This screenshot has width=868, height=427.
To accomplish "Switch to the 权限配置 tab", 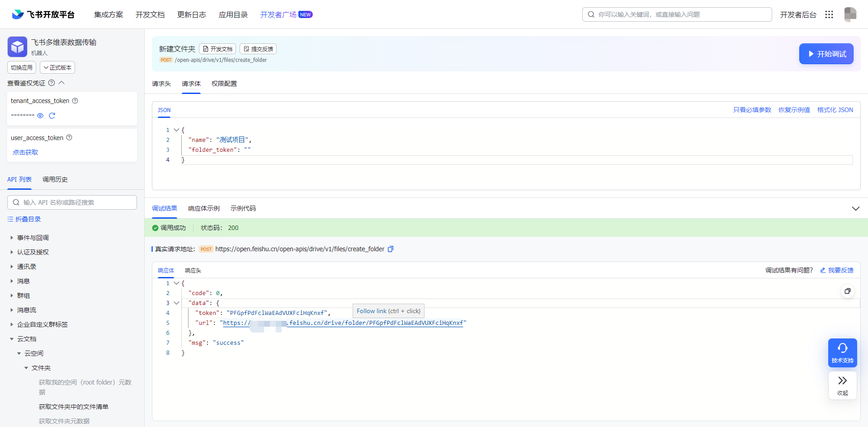I will pos(224,84).
